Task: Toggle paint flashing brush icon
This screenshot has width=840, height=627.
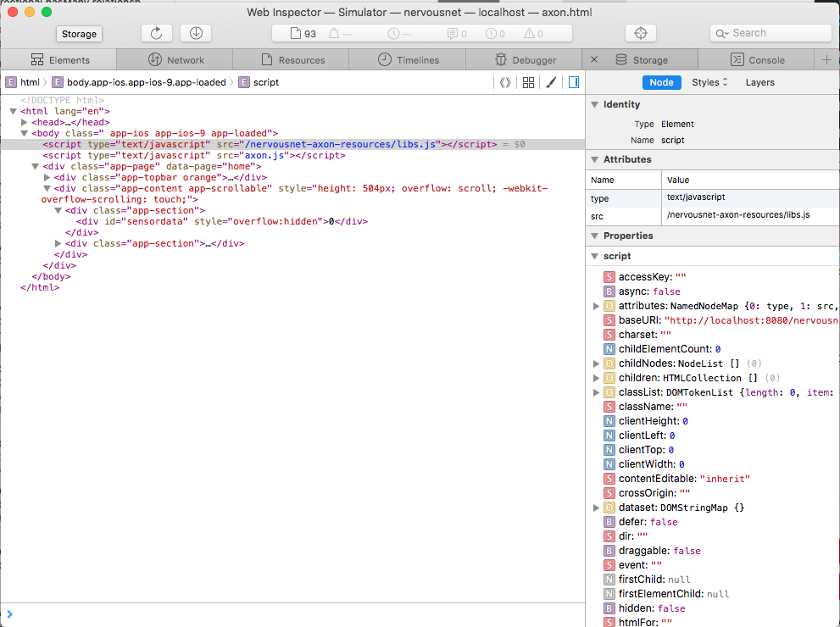Action: click(x=551, y=82)
